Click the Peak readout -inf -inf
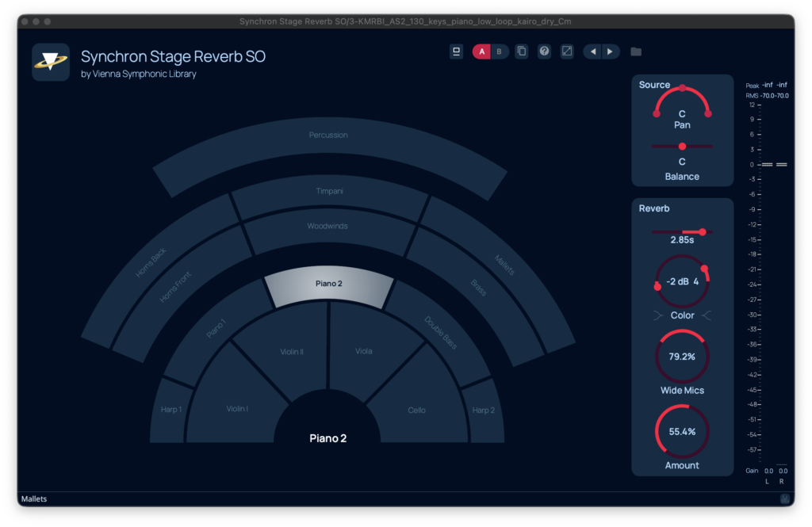The width and height of the screenshot is (812, 527). 774,85
